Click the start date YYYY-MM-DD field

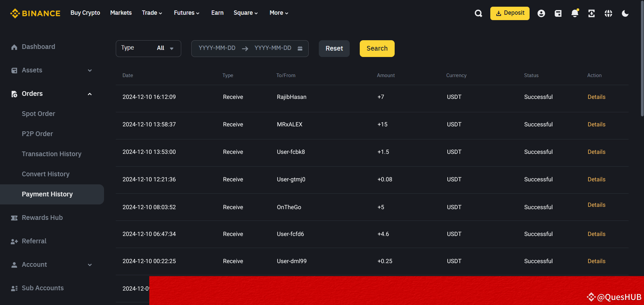tap(217, 48)
